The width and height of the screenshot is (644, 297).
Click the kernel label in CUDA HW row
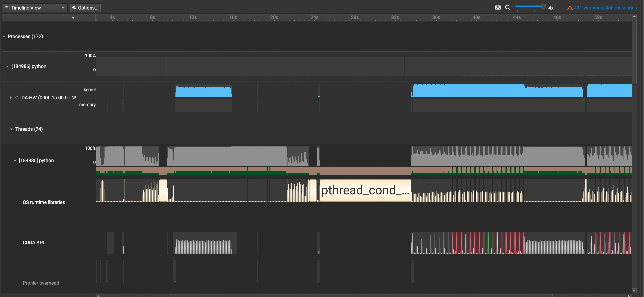(x=89, y=90)
